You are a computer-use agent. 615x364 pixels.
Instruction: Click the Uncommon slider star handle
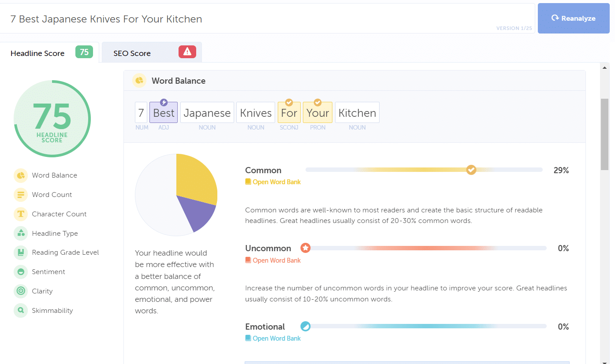pos(306,248)
